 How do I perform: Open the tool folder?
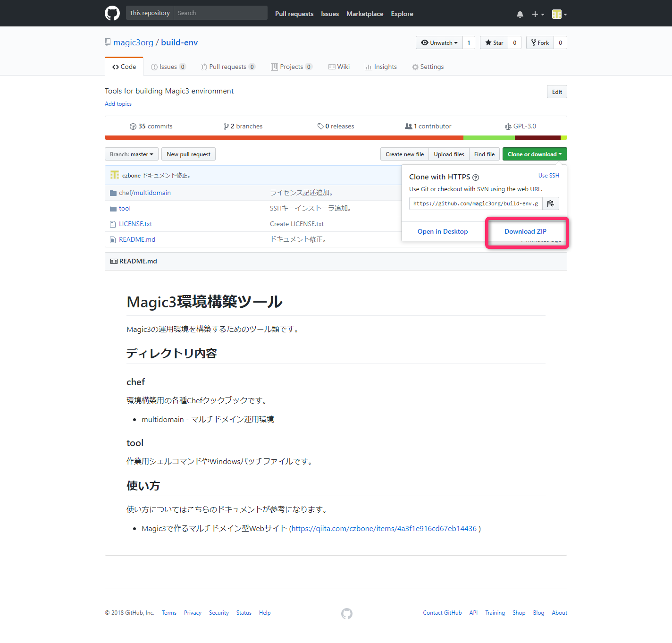point(125,208)
